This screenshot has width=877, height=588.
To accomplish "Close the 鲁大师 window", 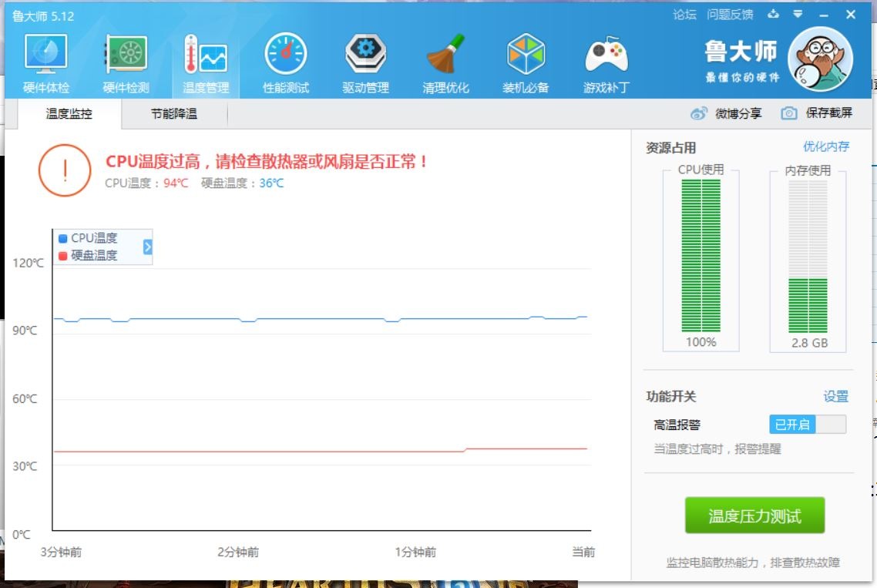I will click(x=851, y=15).
